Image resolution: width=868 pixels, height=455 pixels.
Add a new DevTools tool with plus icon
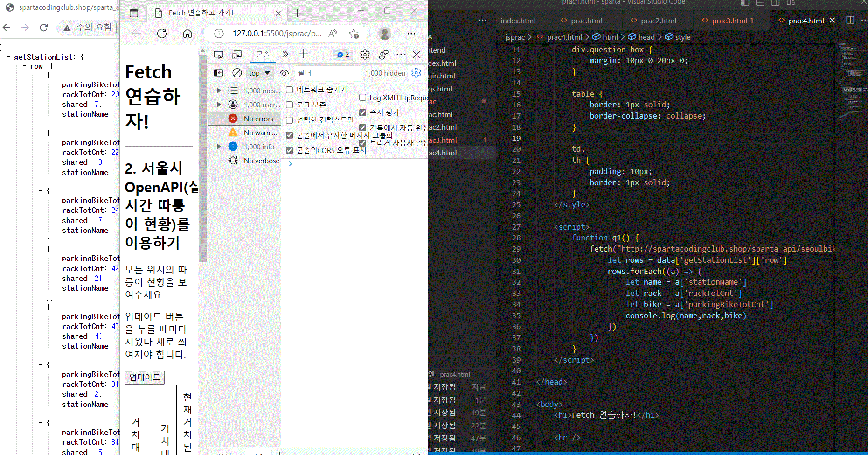[x=304, y=54]
